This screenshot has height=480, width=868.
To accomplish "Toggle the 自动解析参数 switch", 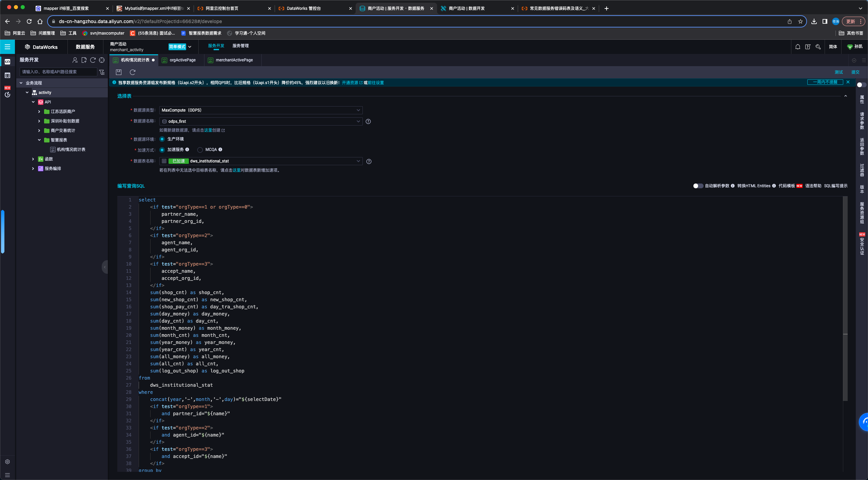I will (x=698, y=186).
